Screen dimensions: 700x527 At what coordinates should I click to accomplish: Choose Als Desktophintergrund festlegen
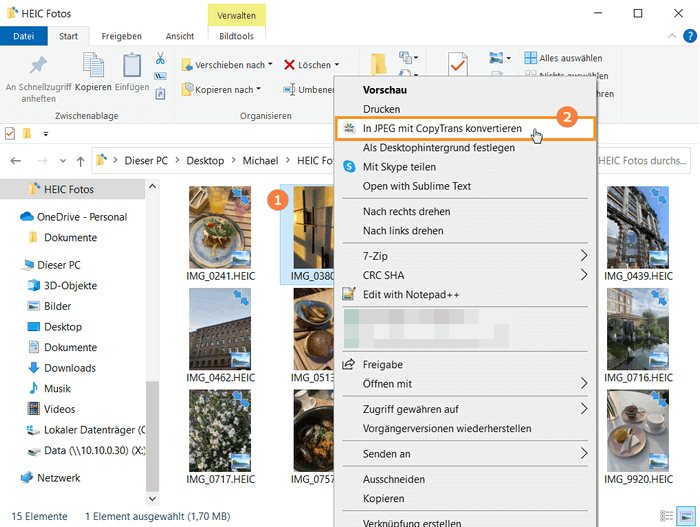(x=465, y=148)
